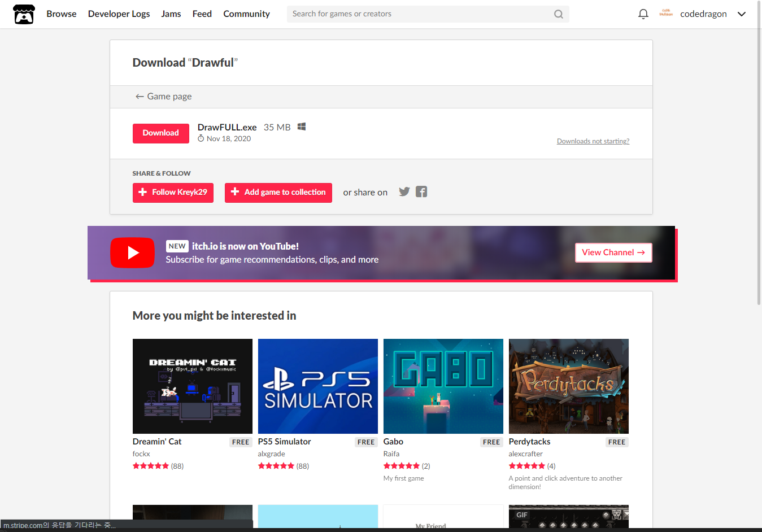Click the Dreamin' Cat star rating
The image size is (762, 532).
click(x=151, y=466)
